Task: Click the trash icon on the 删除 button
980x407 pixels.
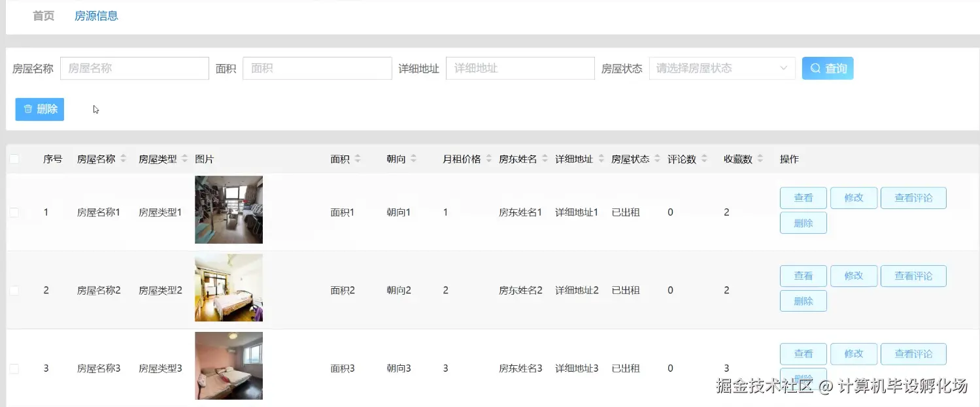Action: [x=27, y=109]
